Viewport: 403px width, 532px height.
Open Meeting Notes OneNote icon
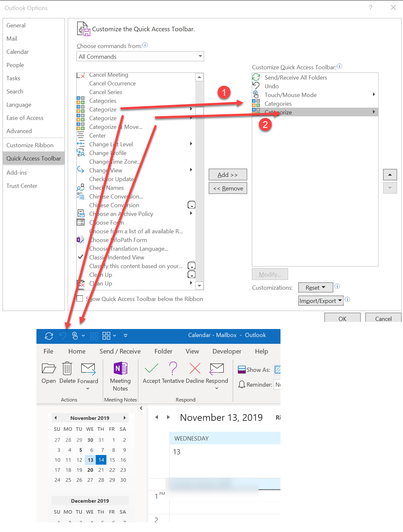(x=121, y=368)
